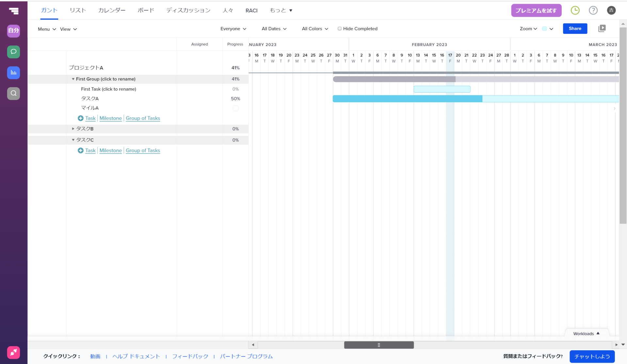Click the plus icon under タスクC
Image resolution: width=627 pixels, height=364 pixels.
pos(80,150)
